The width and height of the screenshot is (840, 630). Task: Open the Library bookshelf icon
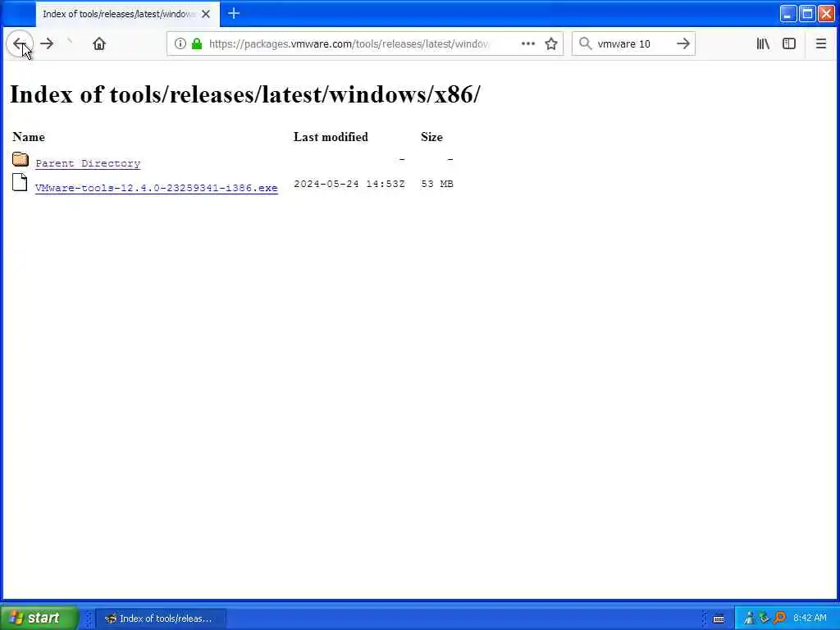[x=763, y=44]
